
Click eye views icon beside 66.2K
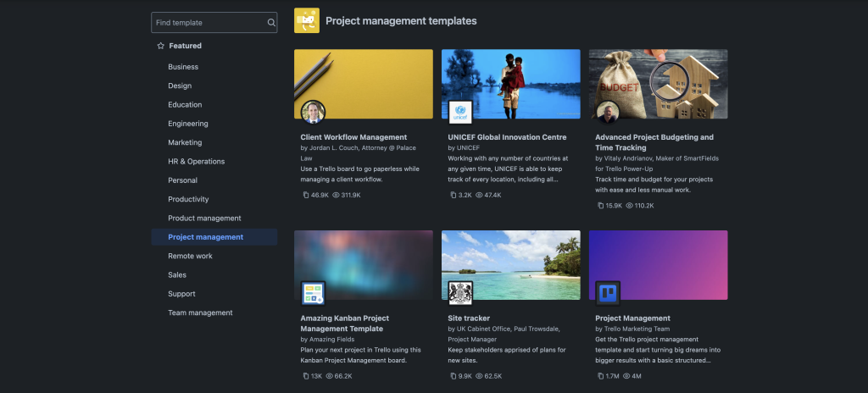tap(330, 376)
